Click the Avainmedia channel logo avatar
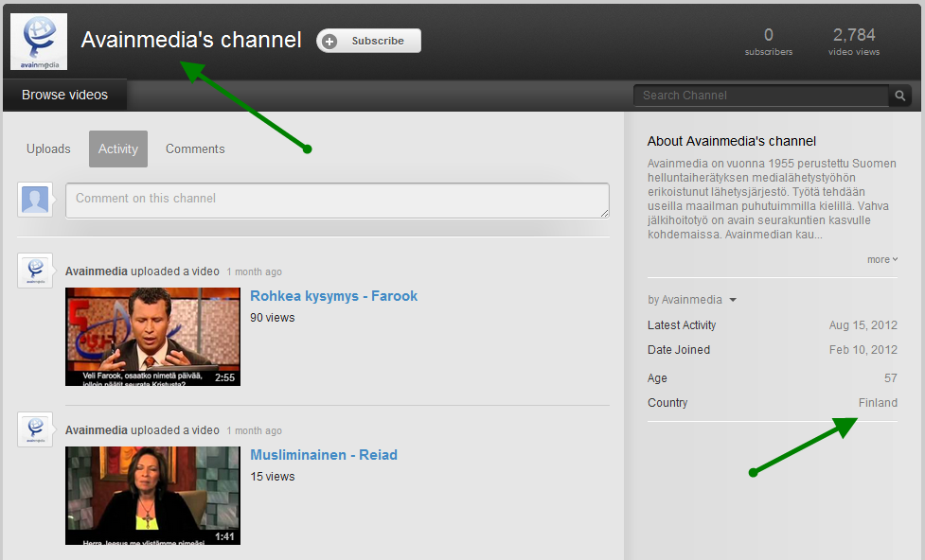This screenshot has height=560, width=925. (x=39, y=42)
